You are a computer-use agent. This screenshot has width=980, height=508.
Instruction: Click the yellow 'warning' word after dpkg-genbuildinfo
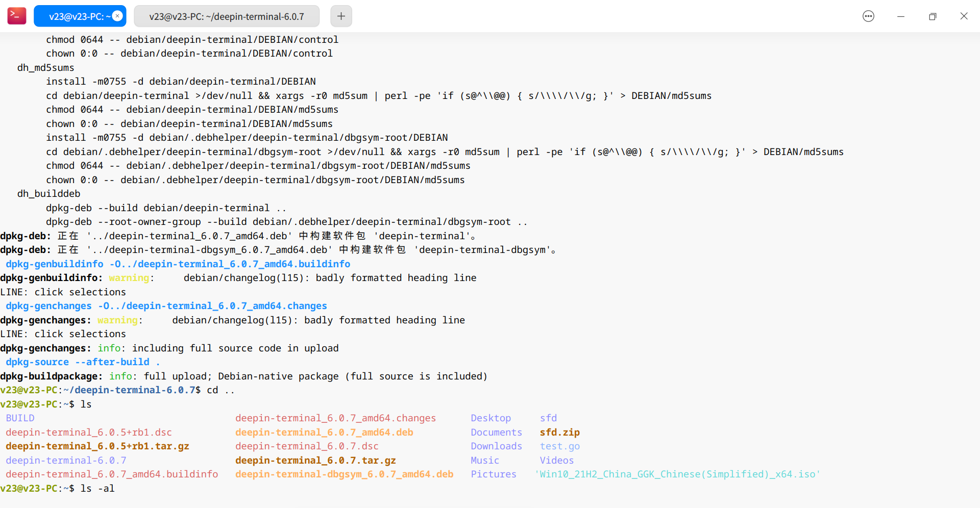click(x=129, y=278)
